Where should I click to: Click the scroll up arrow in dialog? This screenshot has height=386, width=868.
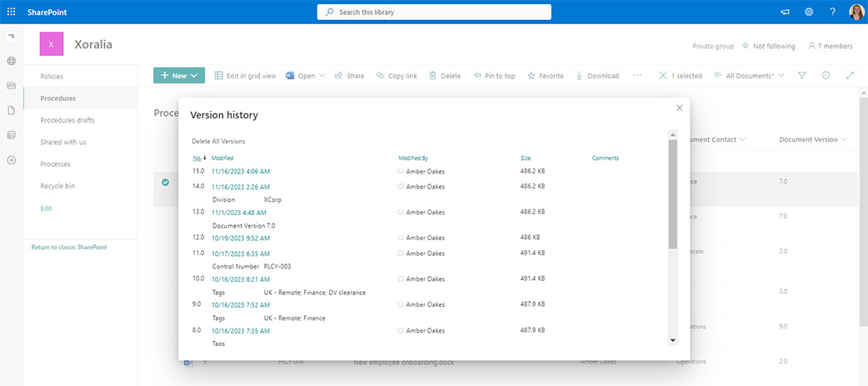(x=672, y=134)
